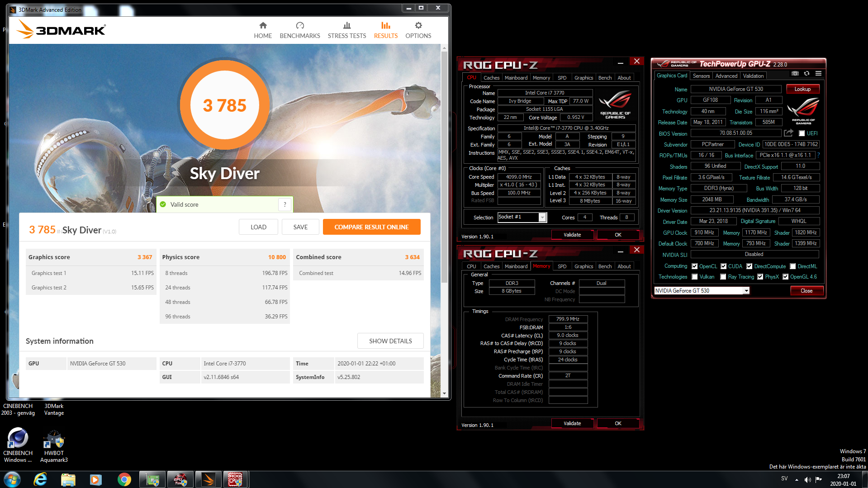Image resolution: width=868 pixels, height=488 pixels.
Task: Toggle the UEFI checkbox in GPU-Z
Action: pyautogui.click(x=802, y=133)
